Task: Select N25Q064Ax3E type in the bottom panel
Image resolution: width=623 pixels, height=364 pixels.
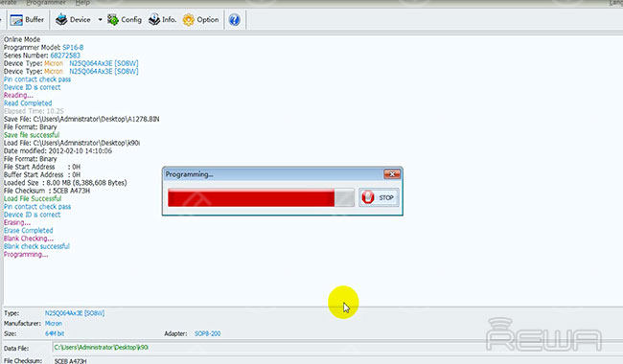Action: (75, 313)
